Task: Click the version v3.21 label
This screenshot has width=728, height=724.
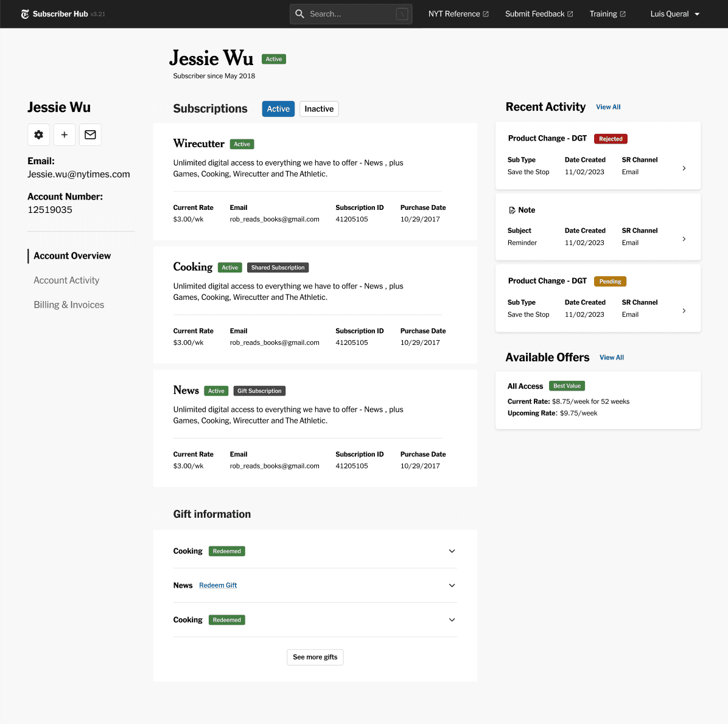Action: click(x=98, y=15)
